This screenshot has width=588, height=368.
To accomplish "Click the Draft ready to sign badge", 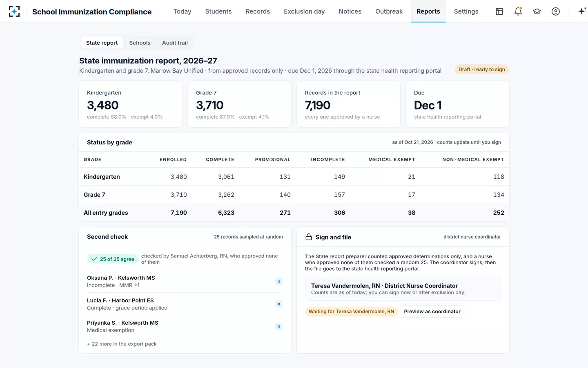I will [482, 70].
